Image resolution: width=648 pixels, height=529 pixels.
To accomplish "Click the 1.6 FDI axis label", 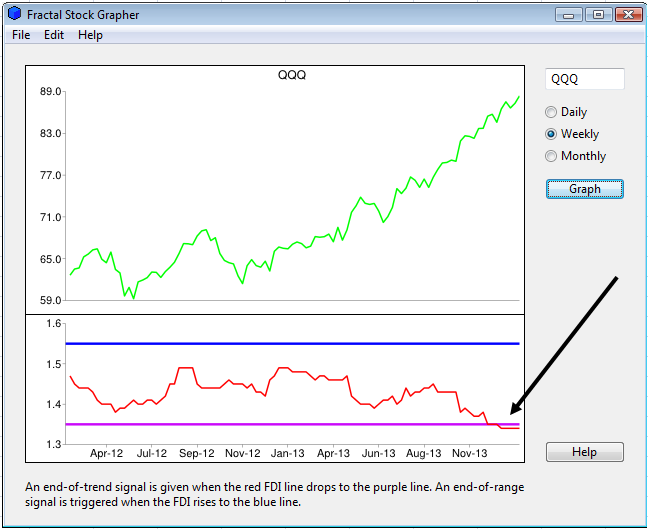I will (53, 323).
